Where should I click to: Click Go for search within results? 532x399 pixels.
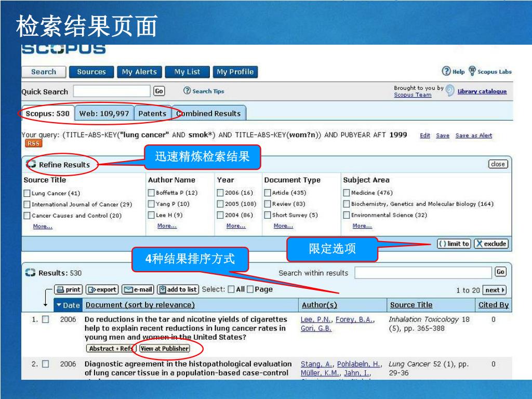(500, 272)
